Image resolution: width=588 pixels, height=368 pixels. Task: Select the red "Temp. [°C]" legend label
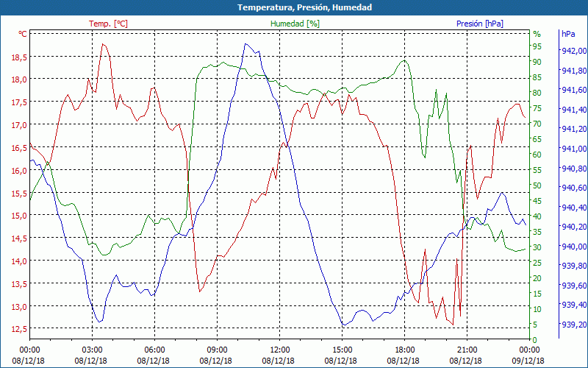point(108,24)
